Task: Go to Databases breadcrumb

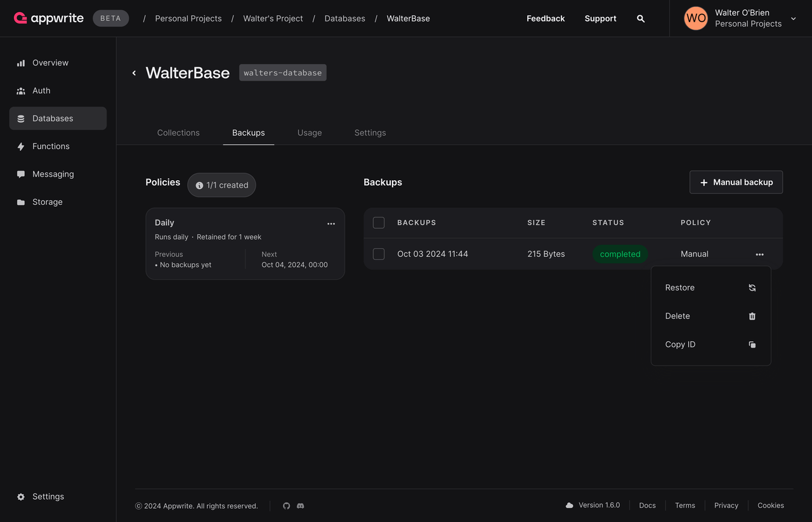Action: [x=345, y=18]
